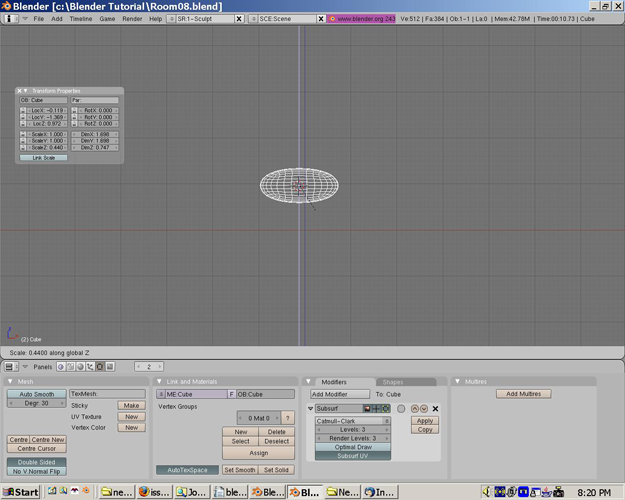The image size is (625, 500).
Task: Move the Subsurf modifier up in stack
Action: pyautogui.click(x=415, y=409)
